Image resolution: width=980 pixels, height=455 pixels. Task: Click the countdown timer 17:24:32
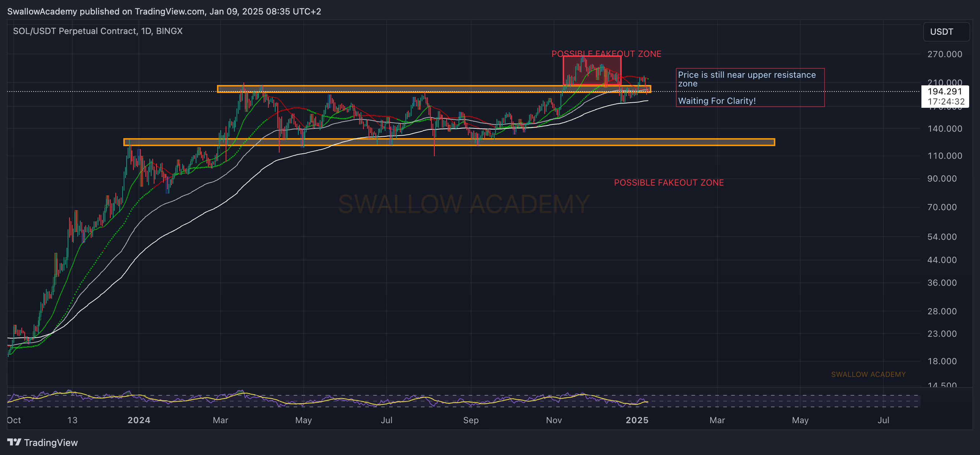946,102
